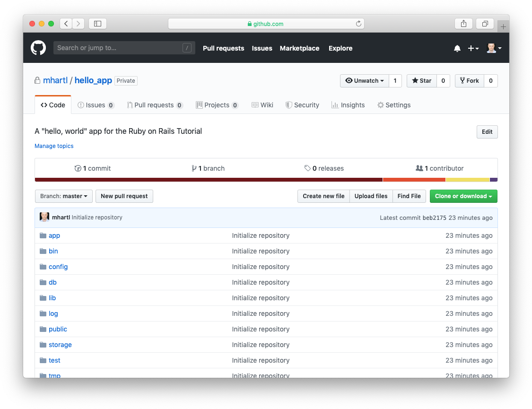Viewport: 532px width, 409px height.
Task: Click the mhartl avatar in commit bar
Action: (44, 217)
